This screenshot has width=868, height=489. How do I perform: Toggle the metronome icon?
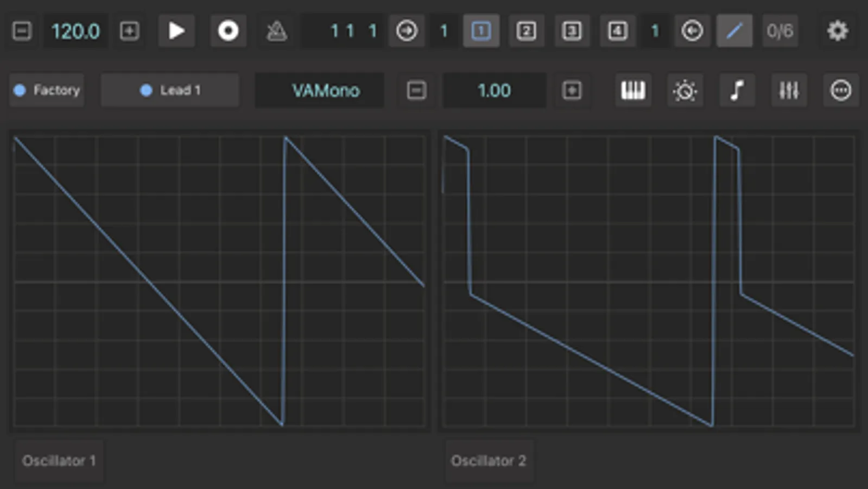(276, 31)
